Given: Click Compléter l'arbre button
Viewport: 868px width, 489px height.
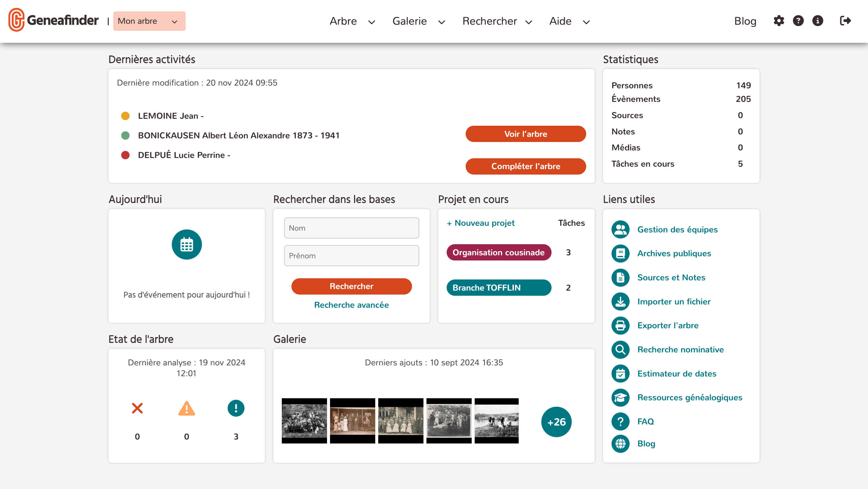Looking at the screenshot, I should [525, 166].
